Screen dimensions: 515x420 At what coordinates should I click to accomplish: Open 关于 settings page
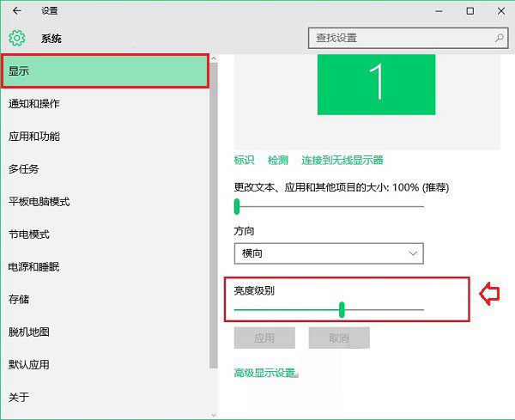coord(105,398)
